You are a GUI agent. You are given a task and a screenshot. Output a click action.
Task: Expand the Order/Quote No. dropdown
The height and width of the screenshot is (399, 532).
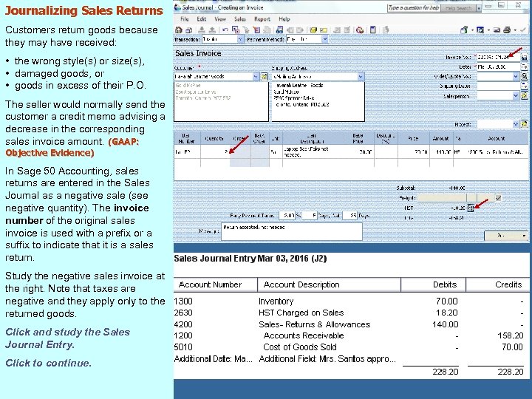(x=516, y=76)
